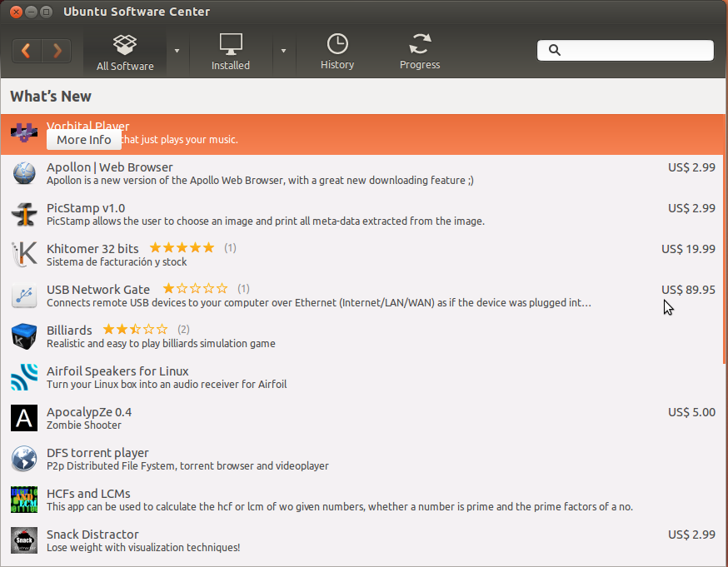The width and height of the screenshot is (728, 567).
Task: Click the Vorbital Player puzzle icon
Action: click(24, 132)
